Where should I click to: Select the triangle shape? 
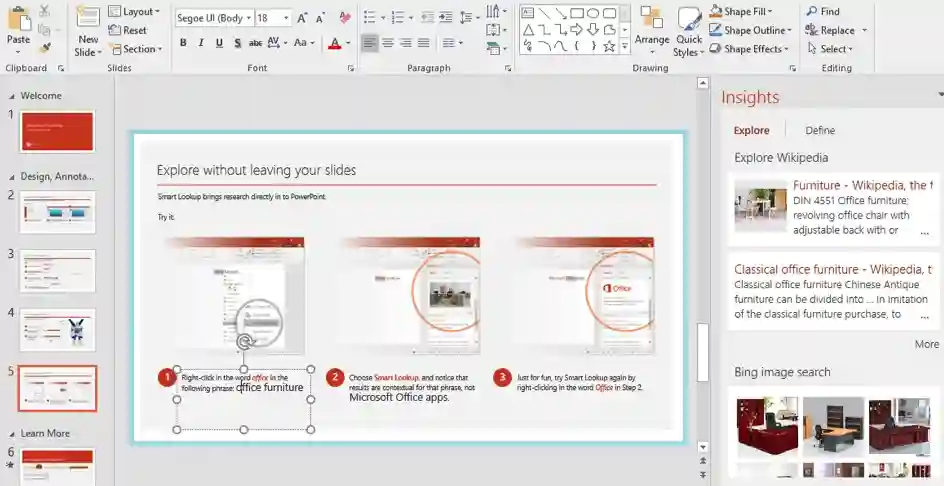[x=528, y=30]
